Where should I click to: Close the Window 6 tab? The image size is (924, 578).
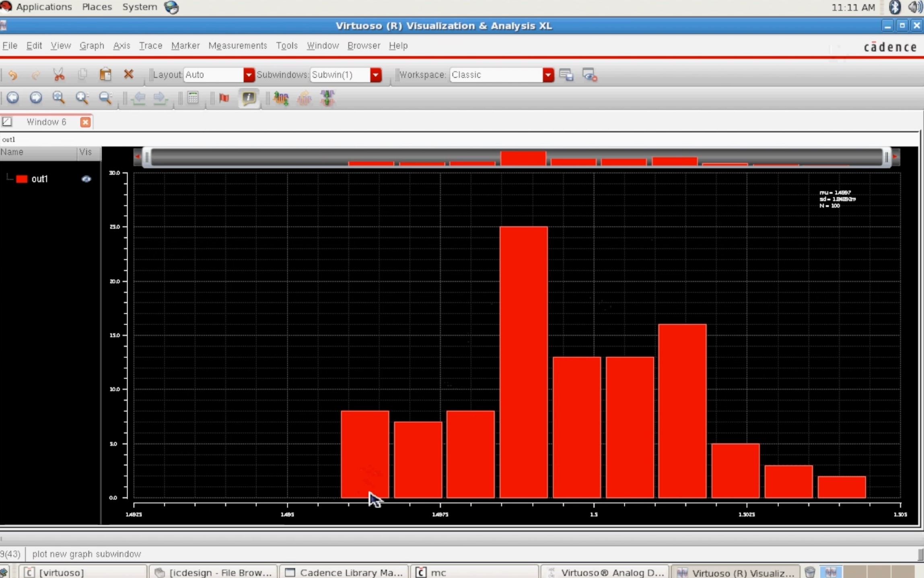(x=85, y=122)
